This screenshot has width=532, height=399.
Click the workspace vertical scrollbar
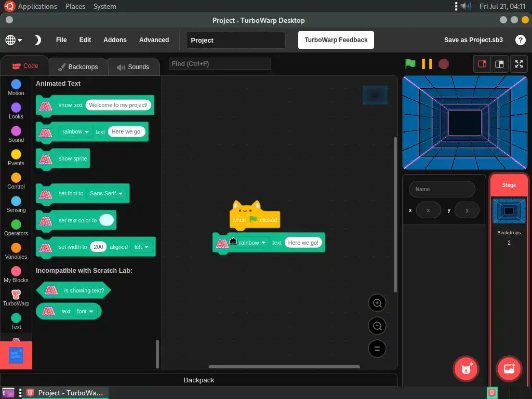click(395, 215)
